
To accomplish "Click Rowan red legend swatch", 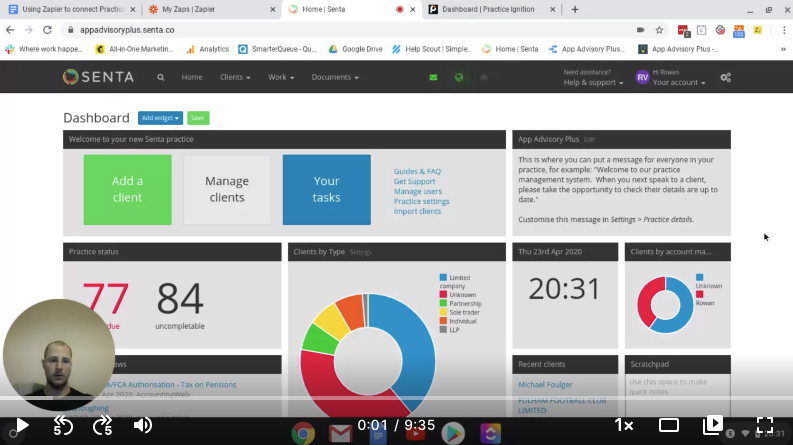I will [699, 294].
